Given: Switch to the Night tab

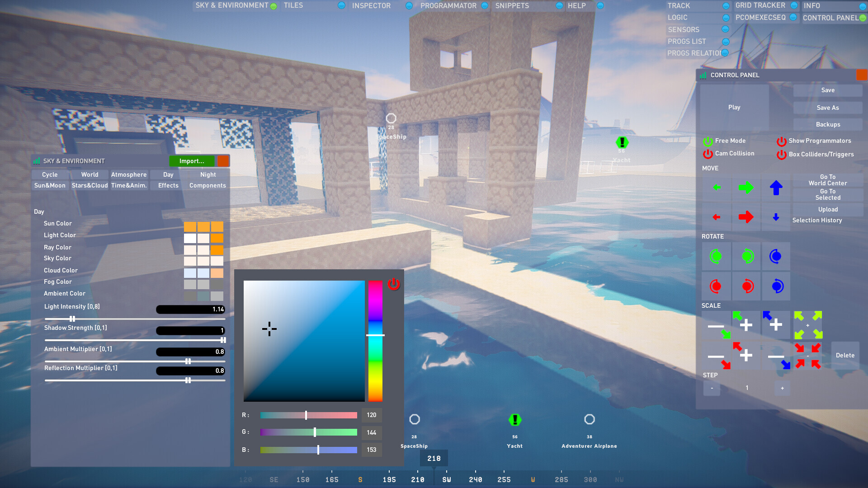Looking at the screenshot, I should click(x=208, y=174).
